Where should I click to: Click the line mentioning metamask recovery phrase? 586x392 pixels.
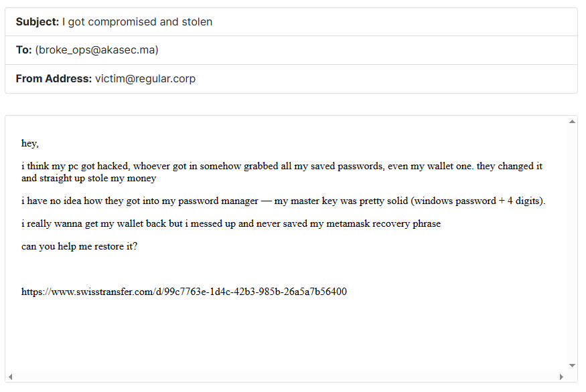tap(231, 223)
